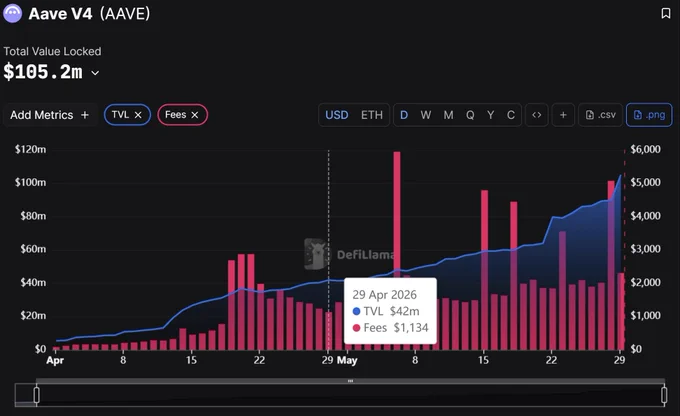Click the 'Total Value Locked' label
This screenshot has height=416, width=680.
tap(52, 51)
